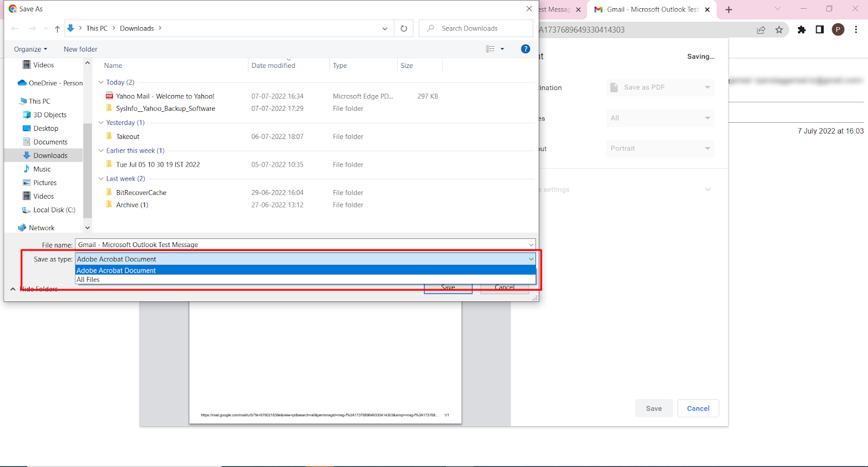This screenshot has width=868, height=467.
Task: Select Archive (1) folder icon
Action: tap(109, 205)
